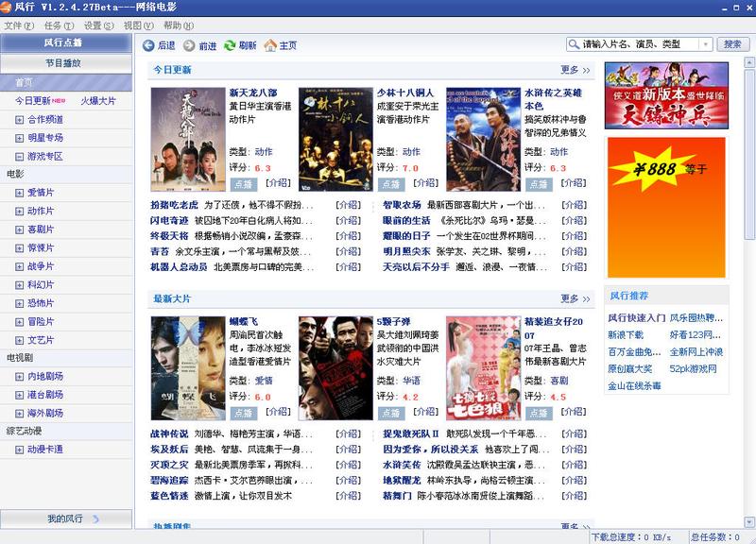Open the 任务(T) menu
756x544 pixels.
point(59,25)
